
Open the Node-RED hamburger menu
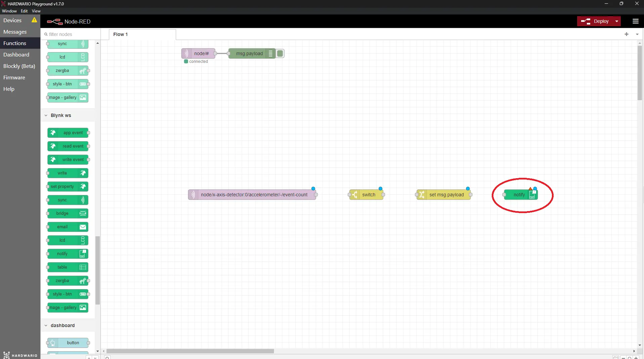pyautogui.click(x=635, y=21)
